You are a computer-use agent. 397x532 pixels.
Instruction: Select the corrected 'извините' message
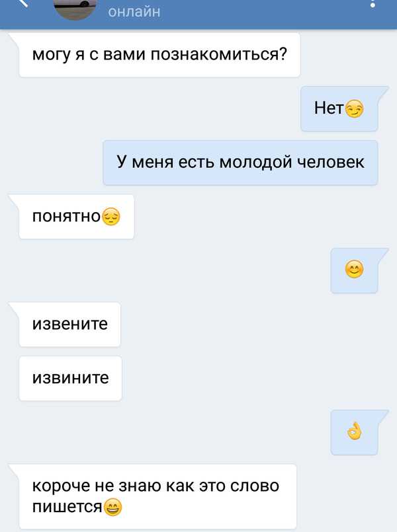click(x=70, y=378)
